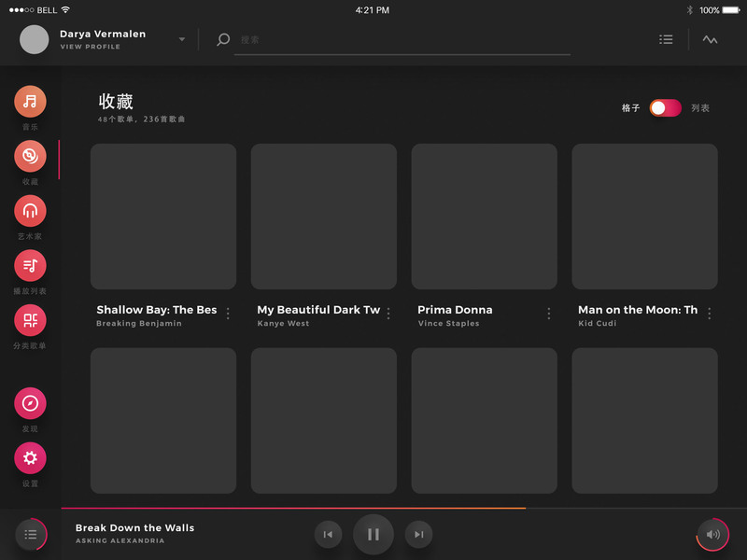Image resolution: width=747 pixels, height=560 pixels.
Task: Click the Bluetooth status icon
Action: [689, 10]
